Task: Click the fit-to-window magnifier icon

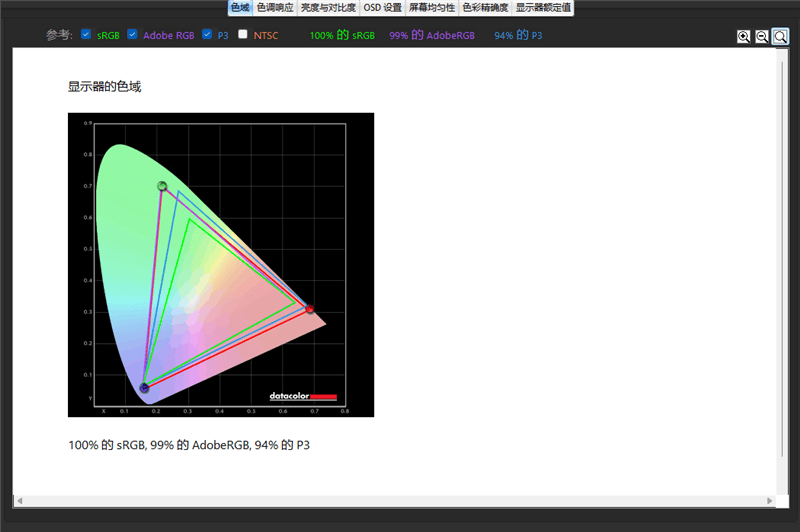Action: tap(780, 37)
